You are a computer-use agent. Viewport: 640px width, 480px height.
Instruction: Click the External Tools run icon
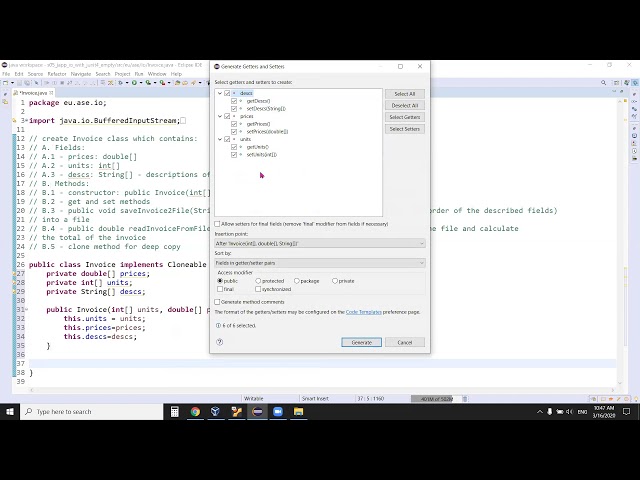(x=162, y=83)
